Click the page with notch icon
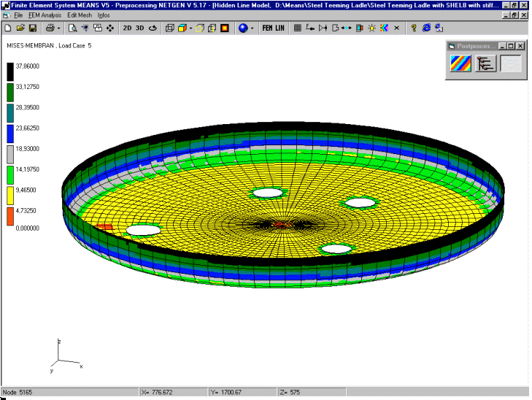Screen dimensions: 532x400 tap(335, 28)
